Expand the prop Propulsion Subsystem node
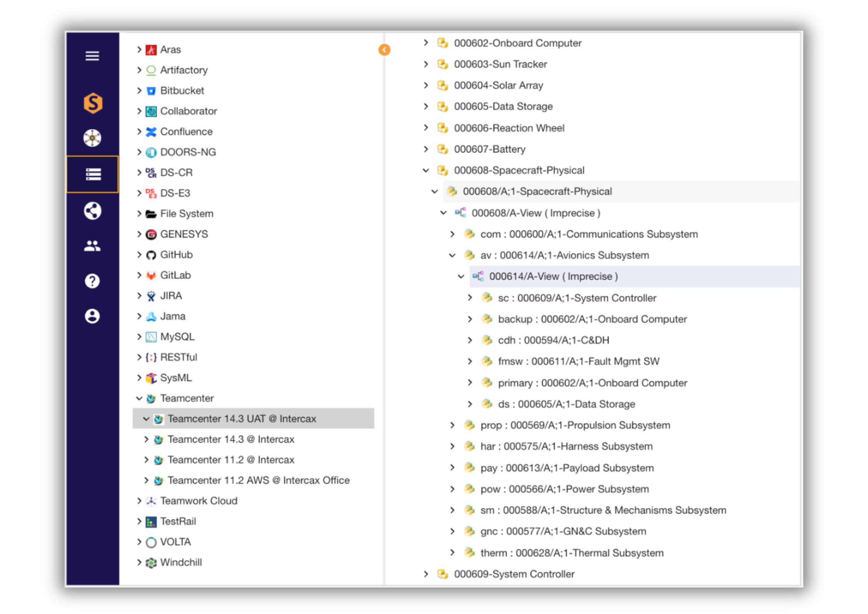Screen dimensions: 868x614 [x=452, y=425]
